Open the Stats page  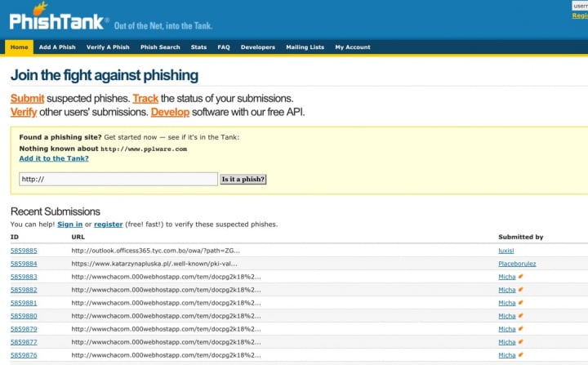click(198, 47)
